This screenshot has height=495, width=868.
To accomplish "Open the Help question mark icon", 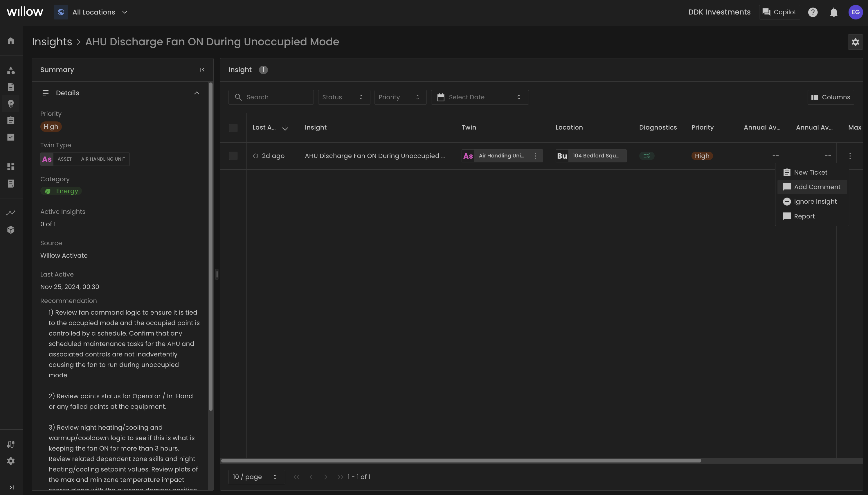I will pyautogui.click(x=813, y=12).
